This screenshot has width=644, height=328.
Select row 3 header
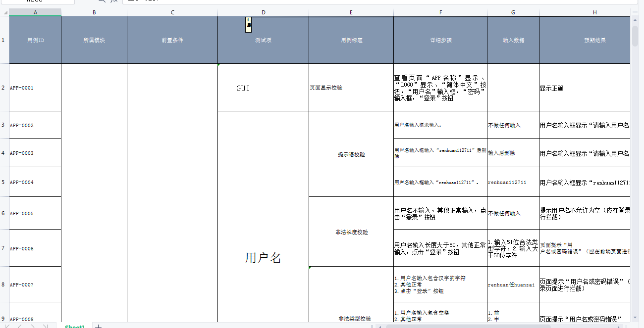click(4, 125)
